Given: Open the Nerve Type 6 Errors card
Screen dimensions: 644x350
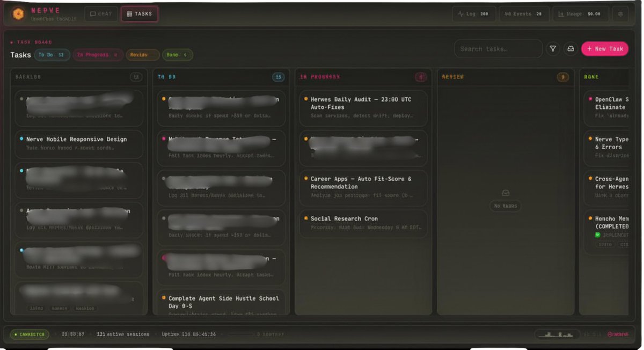Looking at the screenshot, I should coord(606,148).
